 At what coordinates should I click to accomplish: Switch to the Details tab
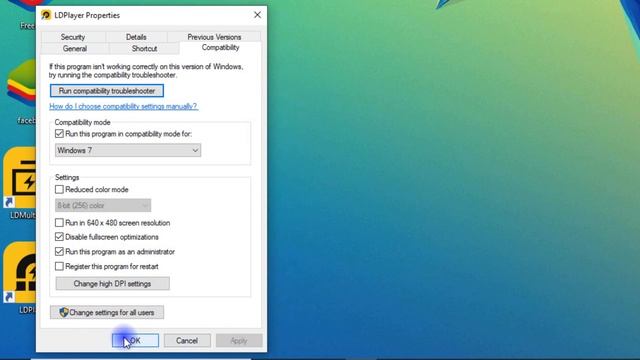pos(136,37)
